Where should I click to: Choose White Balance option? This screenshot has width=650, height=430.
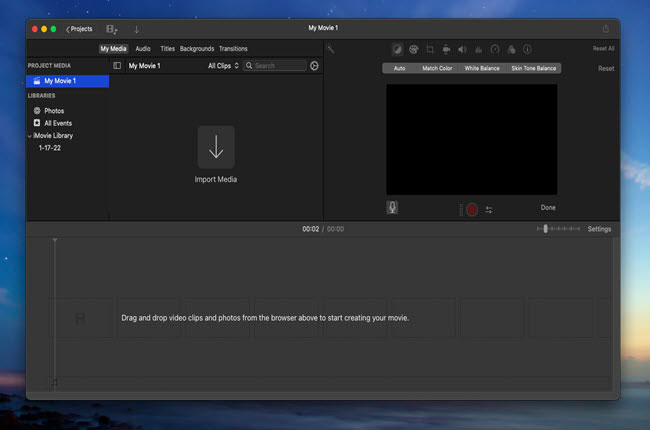(x=482, y=68)
